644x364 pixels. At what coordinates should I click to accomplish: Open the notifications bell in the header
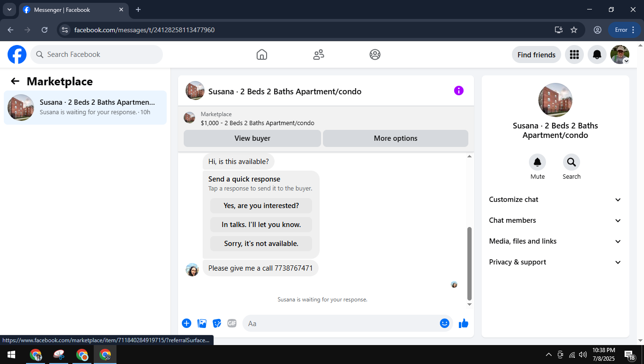click(x=597, y=55)
